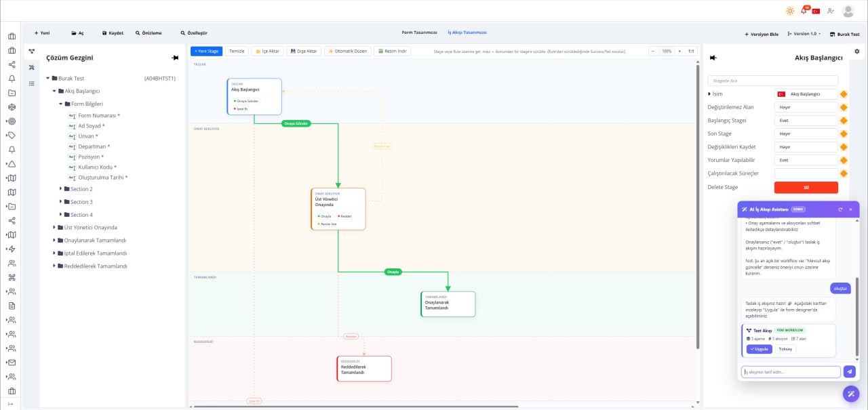
Task: Pin the properties panel icon
Action: tap(713, 58)
